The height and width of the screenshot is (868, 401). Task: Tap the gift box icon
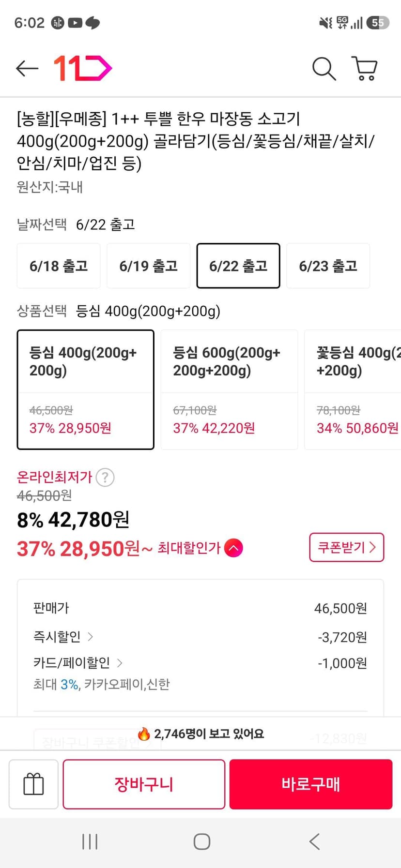[x=33, y=784]
